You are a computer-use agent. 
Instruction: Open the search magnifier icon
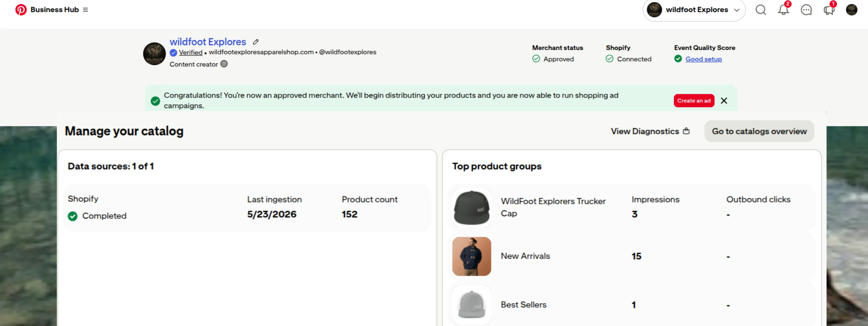pos(761,10)
